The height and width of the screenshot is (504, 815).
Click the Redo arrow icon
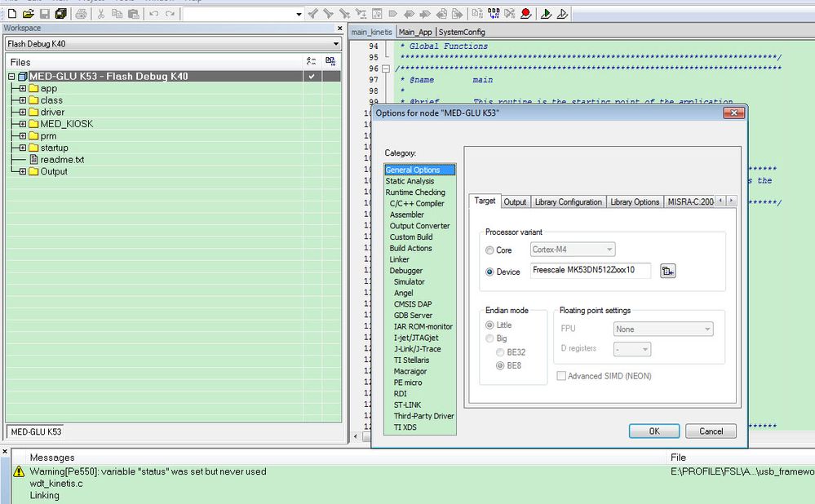[x=170, y=14]
